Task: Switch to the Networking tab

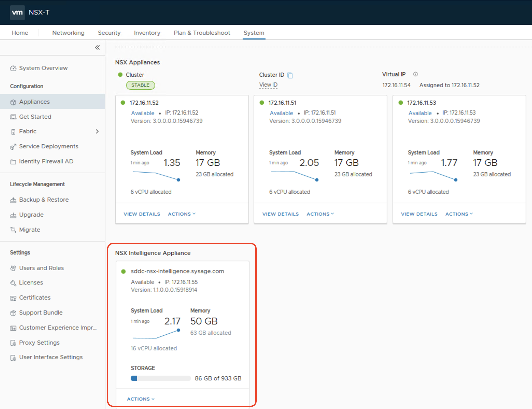Action: (68, 33)
